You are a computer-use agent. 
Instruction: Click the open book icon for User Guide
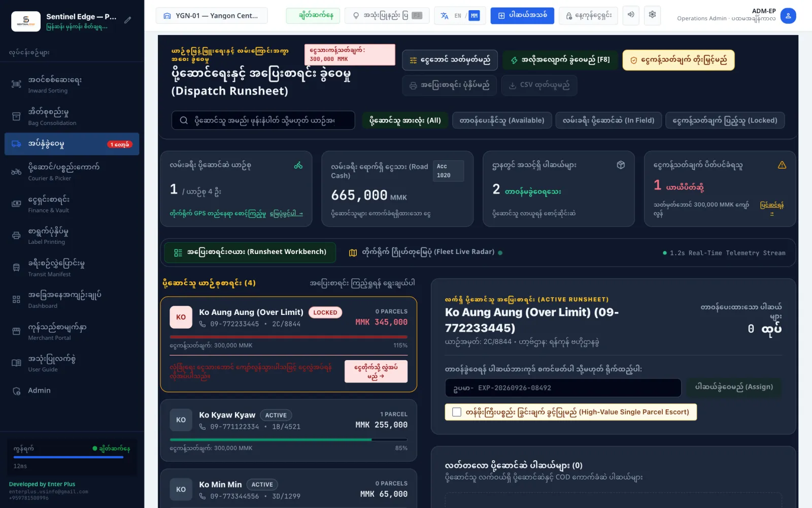coord(16,363)
